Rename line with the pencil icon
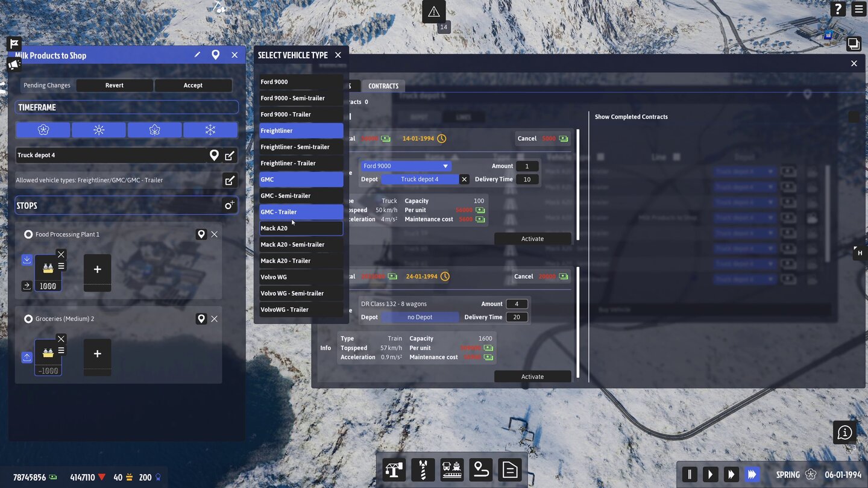This screenshot has width=868, height=488. (197, 55)
